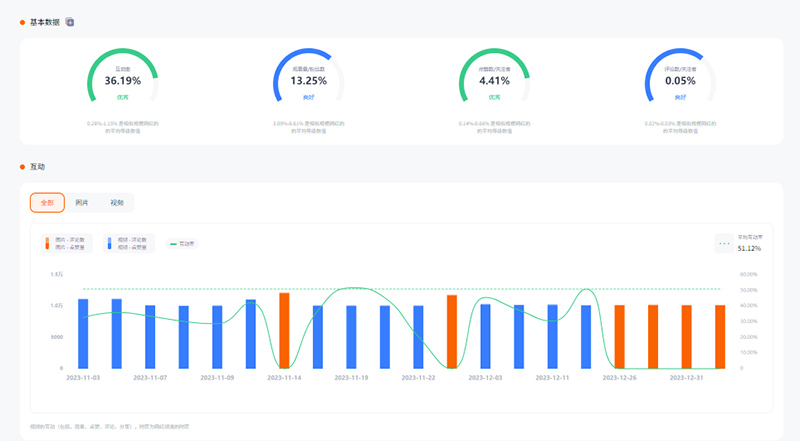Click the icon next to 基本数据 heading

tap(70, 21)
